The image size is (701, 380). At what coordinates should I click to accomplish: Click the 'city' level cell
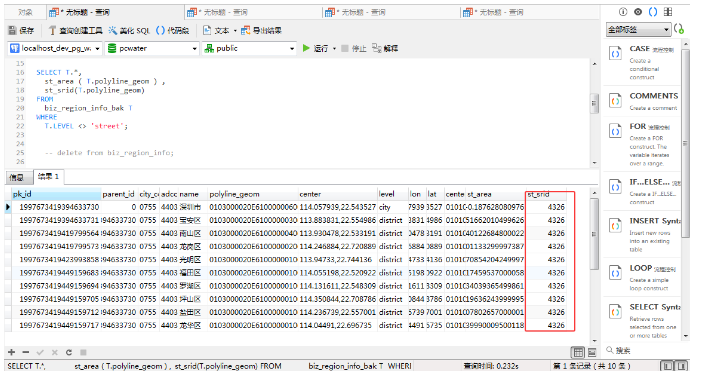tap(392, 207)
